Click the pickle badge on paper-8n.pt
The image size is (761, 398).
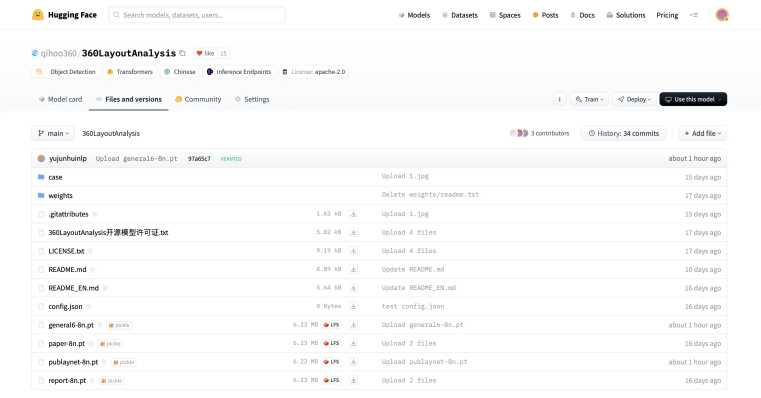(x=110, y=344)
